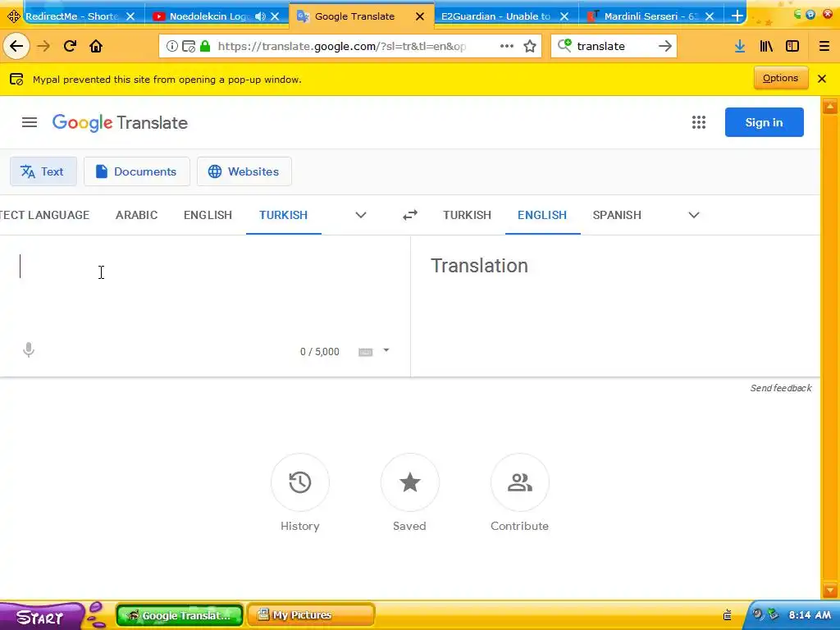
Task: Open popup blocker Options button
Action: click(781, 78)
